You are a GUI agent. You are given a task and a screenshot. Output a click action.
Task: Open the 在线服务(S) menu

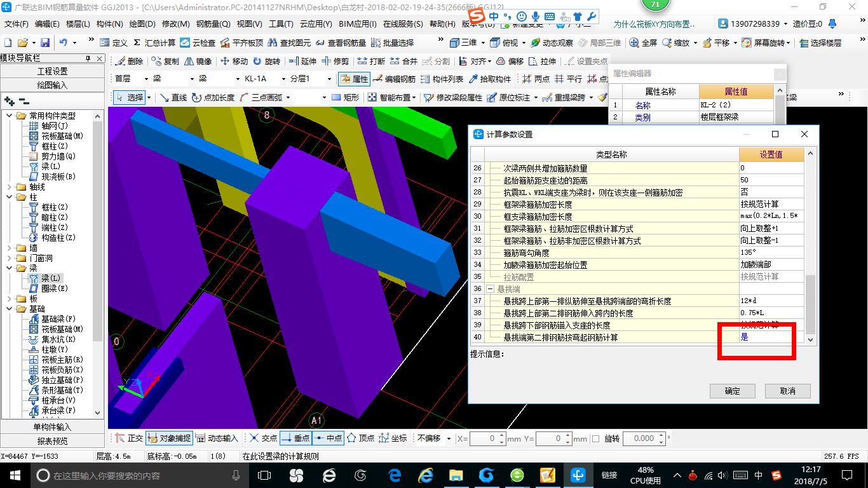403,24
